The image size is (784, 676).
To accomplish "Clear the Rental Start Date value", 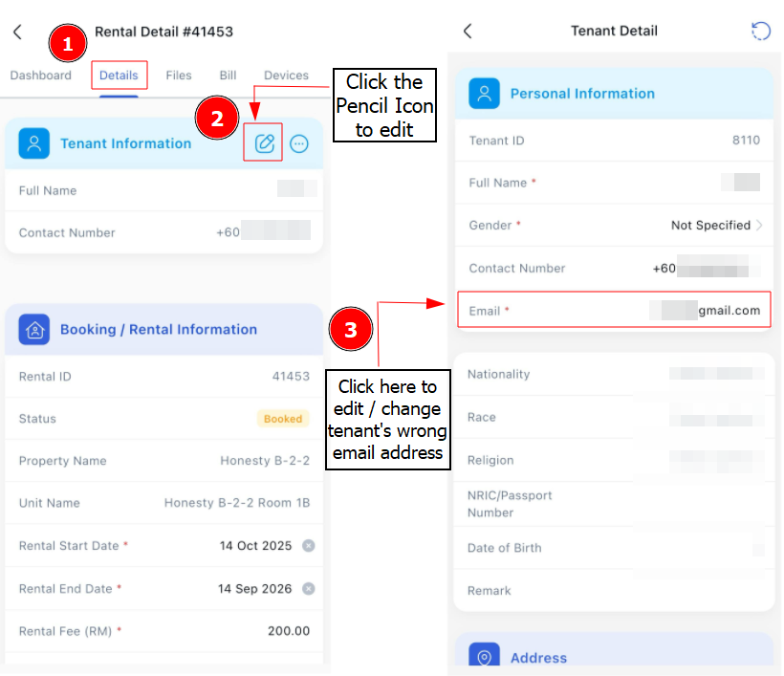I will click(309, 546).
